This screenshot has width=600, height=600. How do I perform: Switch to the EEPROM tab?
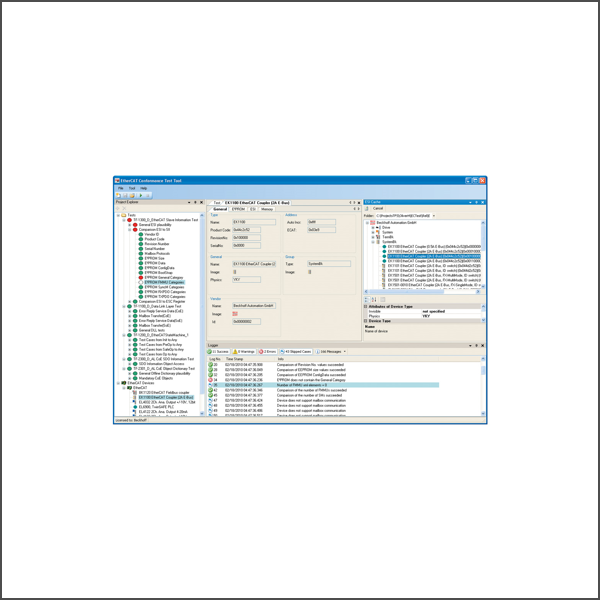[238, 209]
